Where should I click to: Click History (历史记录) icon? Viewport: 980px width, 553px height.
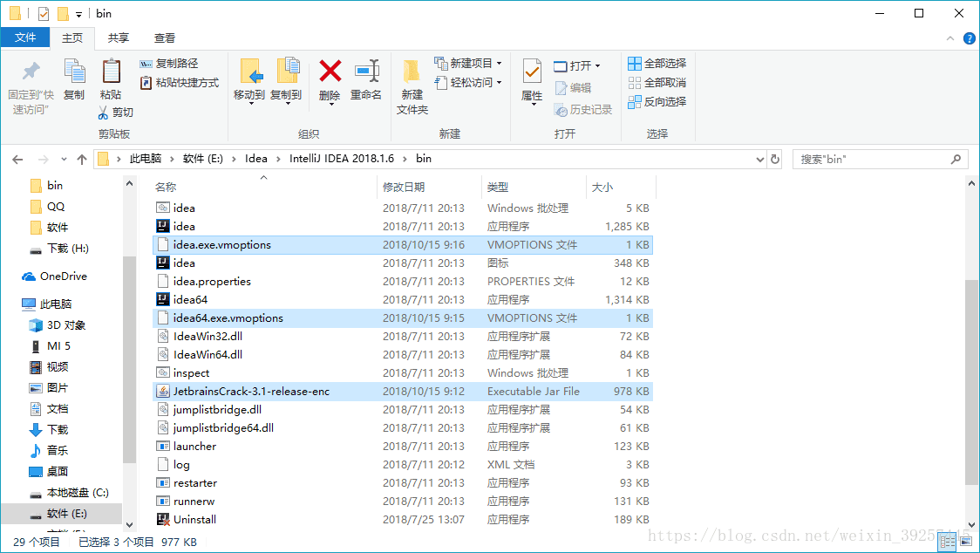pyautogui.click(x=561, y=110)
